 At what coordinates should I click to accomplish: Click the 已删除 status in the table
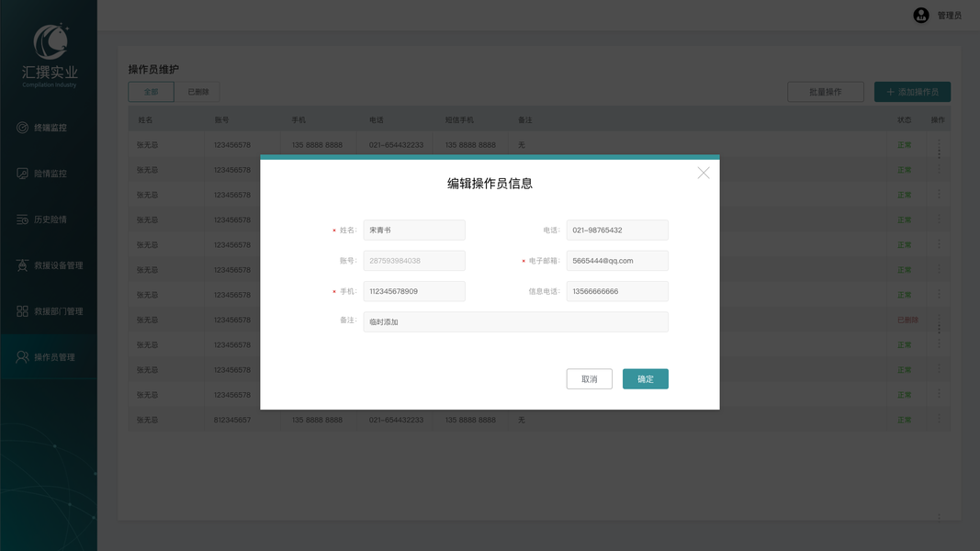pos(907,320)
